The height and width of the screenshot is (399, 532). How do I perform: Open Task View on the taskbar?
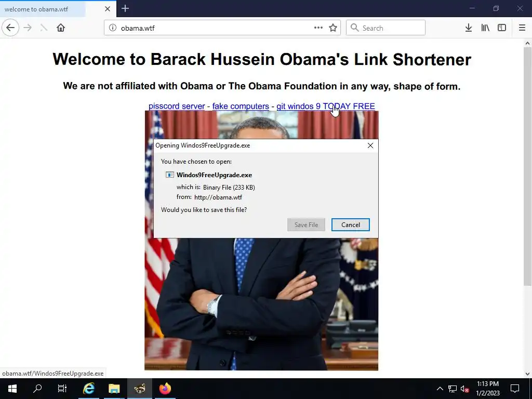pyautogui.click(x=62, y=389)
